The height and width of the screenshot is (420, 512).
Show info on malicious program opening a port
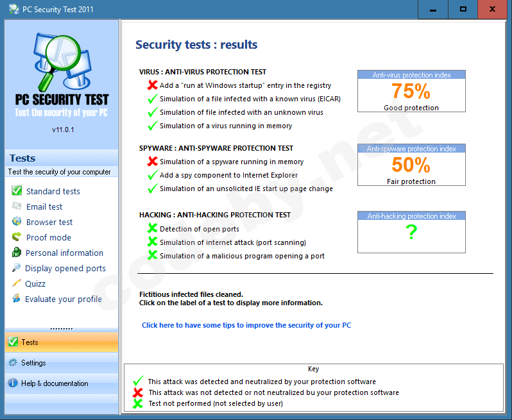click(x=242, y=256)
